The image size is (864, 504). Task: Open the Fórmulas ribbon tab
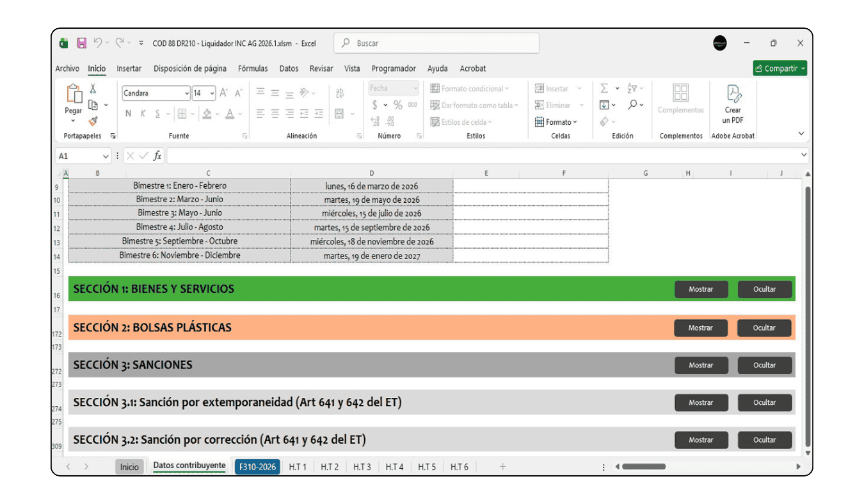252,68
